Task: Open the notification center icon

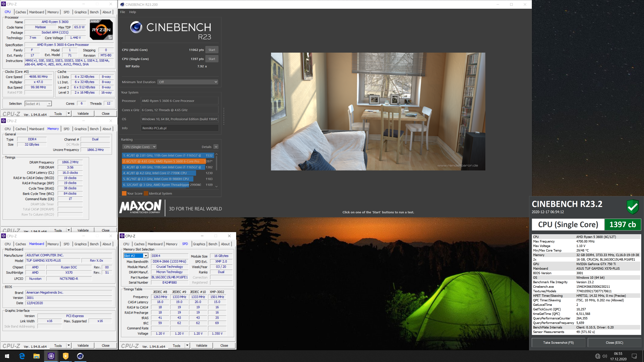Action: [634, 356]
